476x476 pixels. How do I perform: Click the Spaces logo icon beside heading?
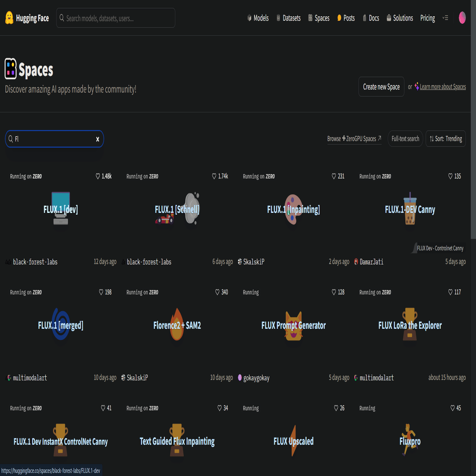(11, 69)
